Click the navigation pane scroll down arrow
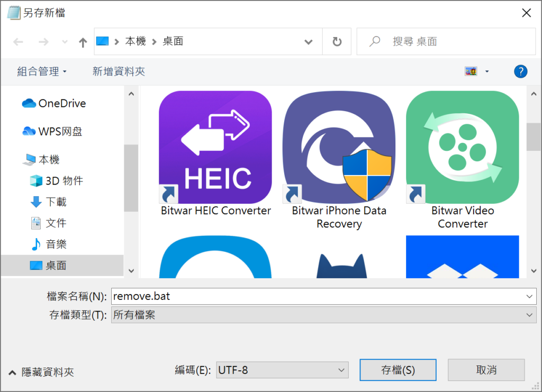Image resolution: width=542 pixels, height=392 pixels. point(131,271)
